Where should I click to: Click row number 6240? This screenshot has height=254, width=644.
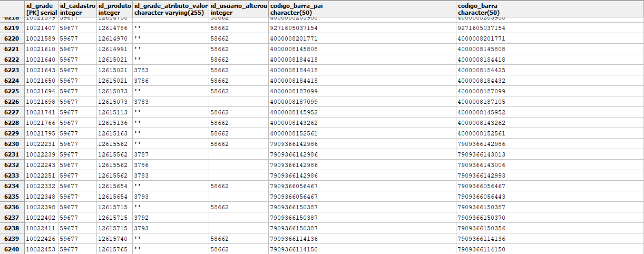pos(12,249)
